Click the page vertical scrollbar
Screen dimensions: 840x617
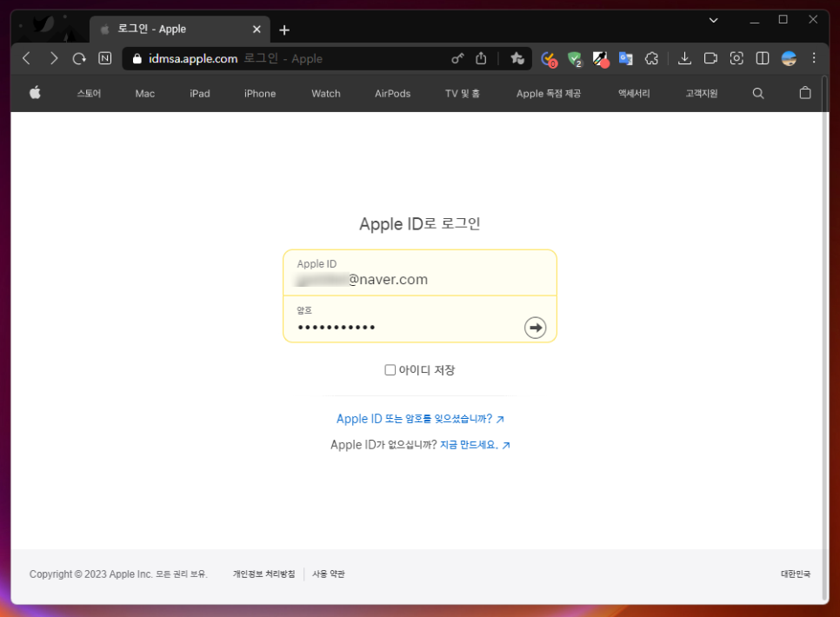point(825,337)
